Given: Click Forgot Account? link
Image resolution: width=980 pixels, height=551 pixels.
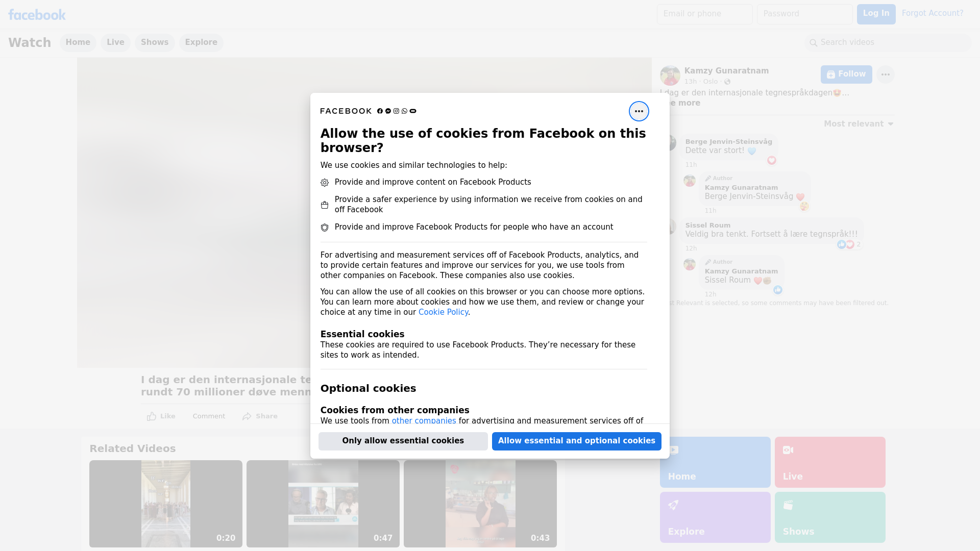Looking at the screenshot, I should pyautogui.click(x=933, y=13).
